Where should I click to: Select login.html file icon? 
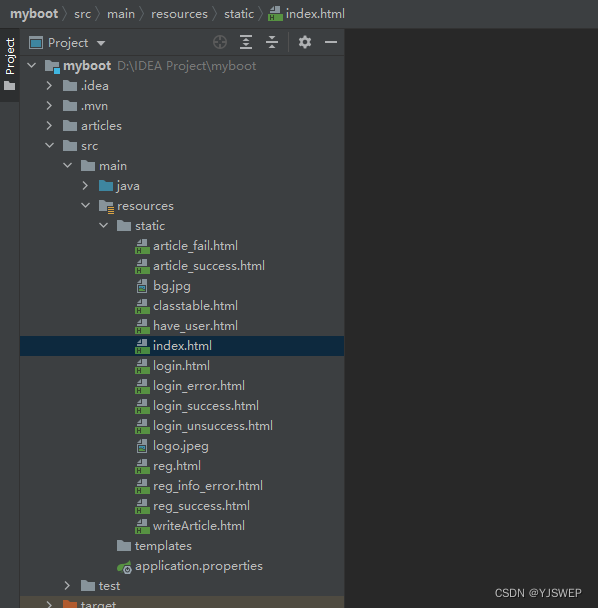click(x=142, y=366)
